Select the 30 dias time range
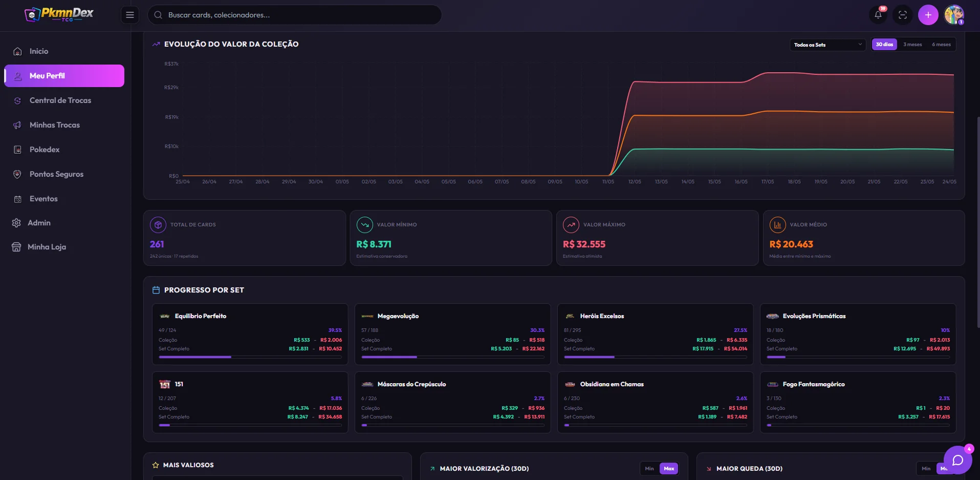The image size is (980, 480). 884,45
